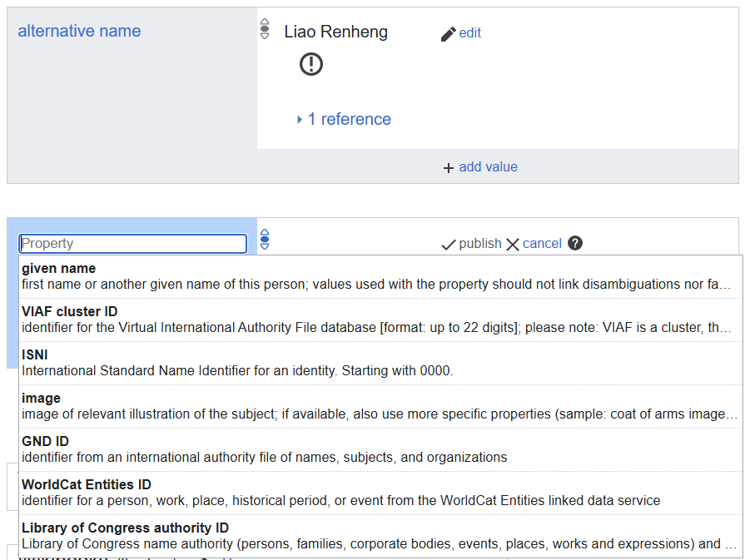Focus the Property input field
The width and height of the screenshot is (745, 560).
pos(133,244)
